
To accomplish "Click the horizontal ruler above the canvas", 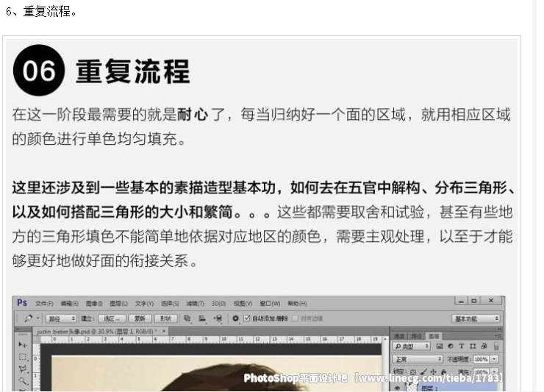I will pos(210,339).
